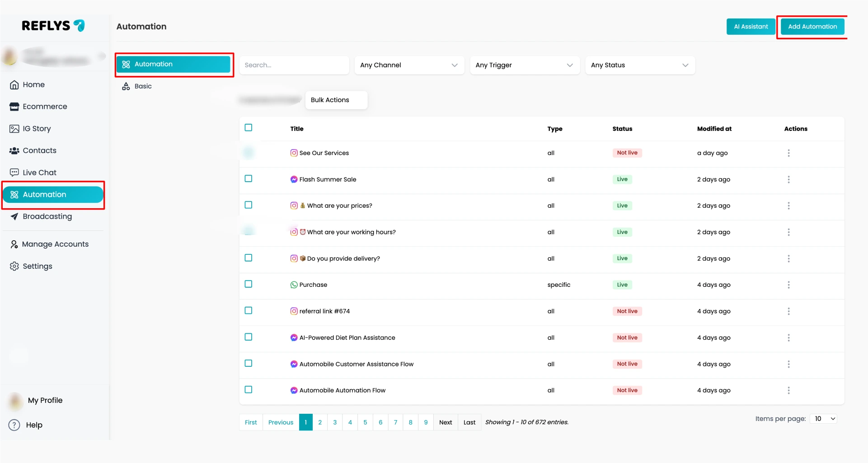Screen dimensions: 868x463
Task: Select the Automation sub-tab
Action: (x=174, y=64)
